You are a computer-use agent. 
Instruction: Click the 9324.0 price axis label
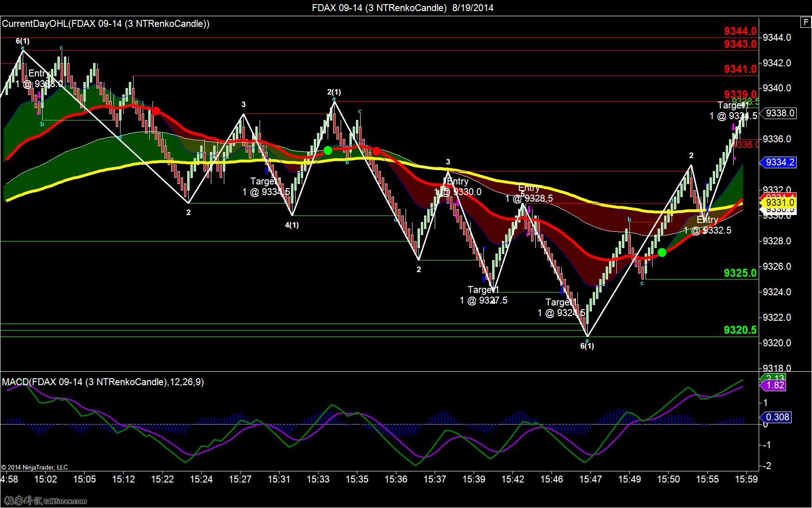[777, 292]
